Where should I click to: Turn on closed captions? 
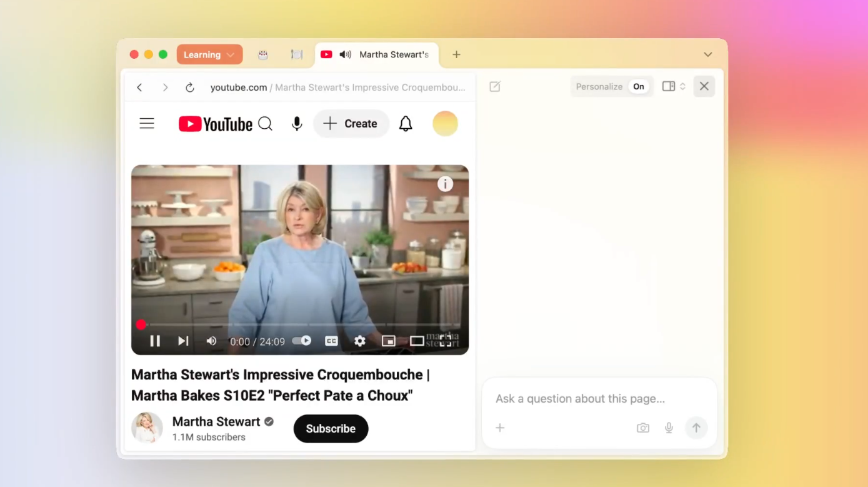[331, 341]
